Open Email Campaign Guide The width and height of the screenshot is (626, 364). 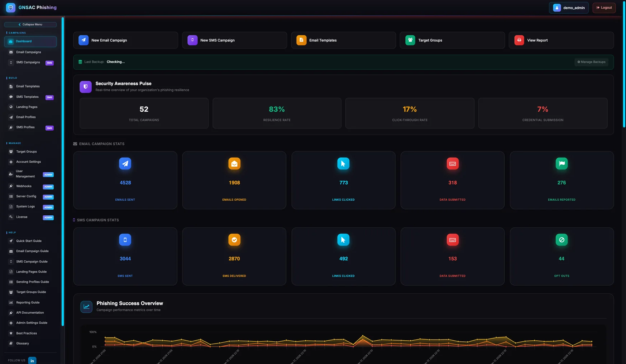pos(30,251)
